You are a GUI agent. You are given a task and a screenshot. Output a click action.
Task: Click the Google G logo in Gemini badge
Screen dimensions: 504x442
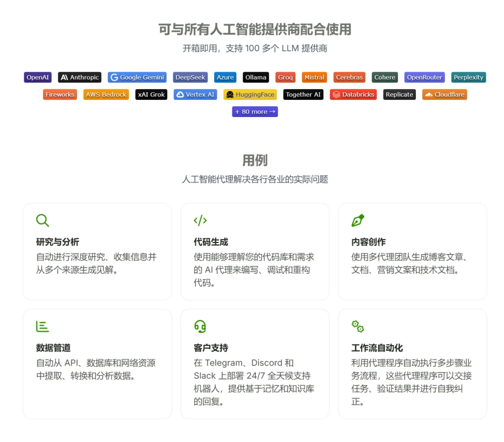point(114,77)
